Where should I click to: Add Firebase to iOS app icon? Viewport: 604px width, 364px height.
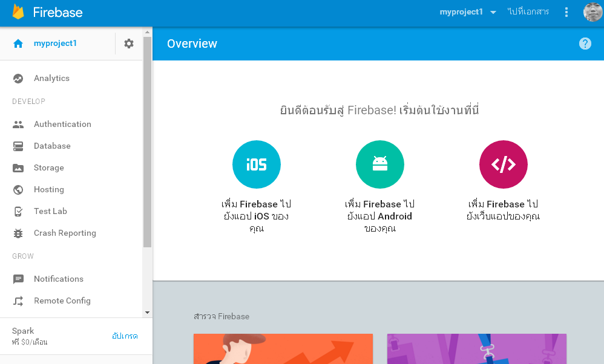(x=257, y=164)
